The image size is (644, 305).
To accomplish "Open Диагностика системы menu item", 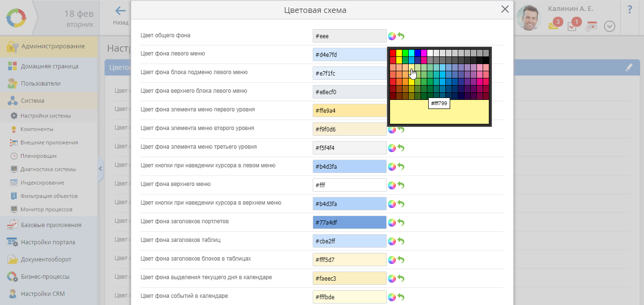I will click(x=48, y=169).
